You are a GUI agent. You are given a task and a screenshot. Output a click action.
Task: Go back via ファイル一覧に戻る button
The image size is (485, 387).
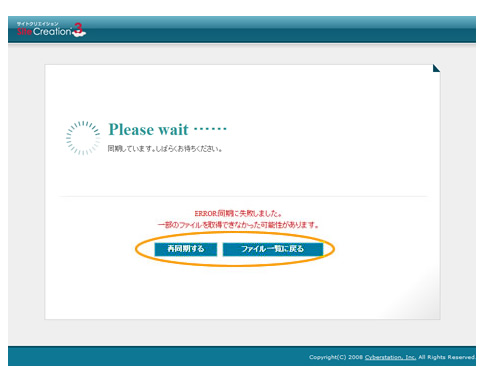(273, 249)
